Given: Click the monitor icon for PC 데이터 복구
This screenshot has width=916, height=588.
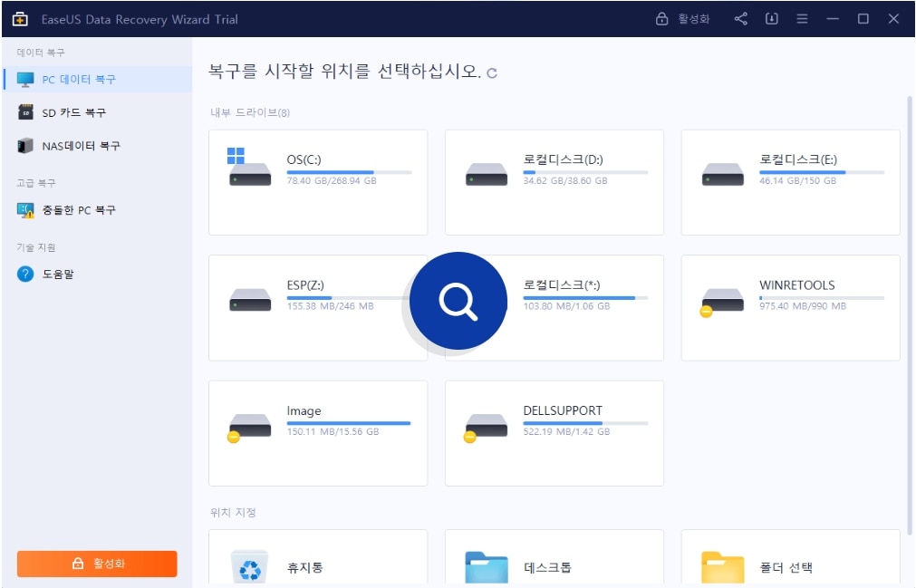Looking at the screenshot, I should point(25,80).
